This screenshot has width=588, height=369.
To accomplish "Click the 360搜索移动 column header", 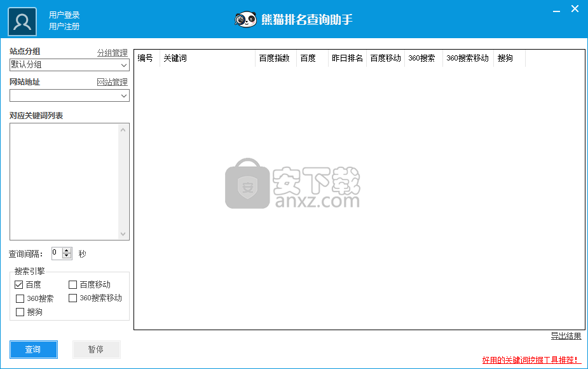I will point(468,58).
